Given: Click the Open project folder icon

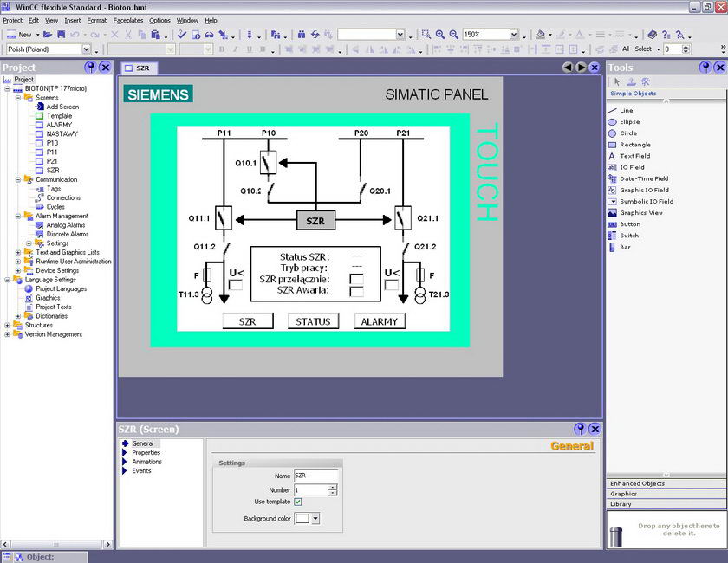Looking at the screenshot, I should (48, 35).
